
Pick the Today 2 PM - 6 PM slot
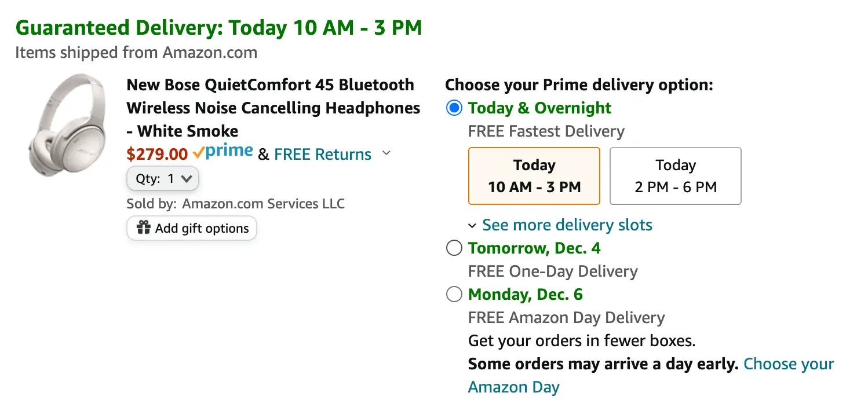click(676, 176)
